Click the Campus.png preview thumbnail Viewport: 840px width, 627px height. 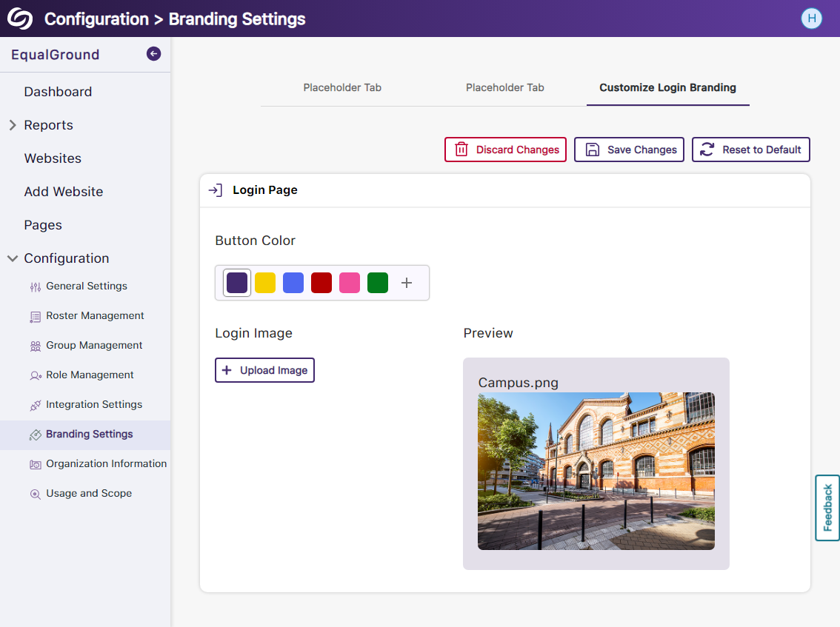(596, 472)
